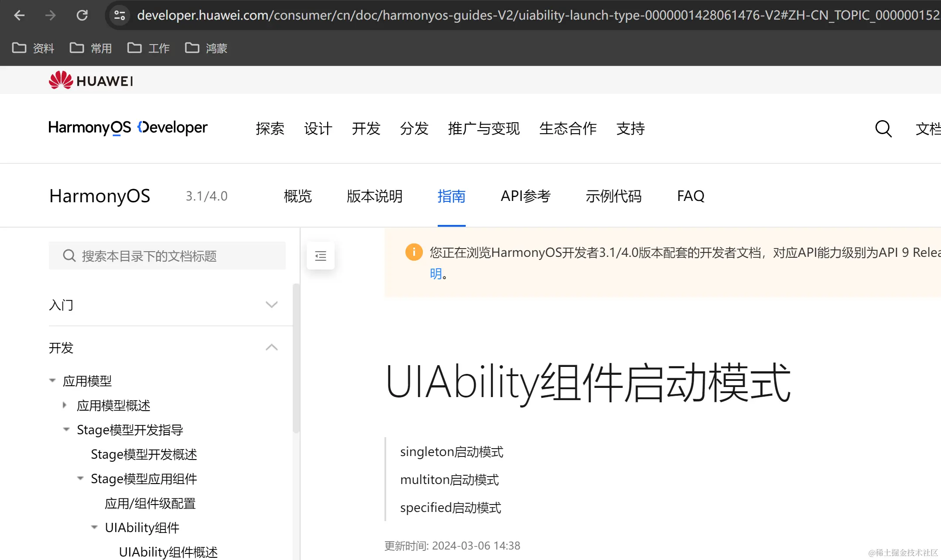Focus the 搜索本目录下的文档标题 search box
Image resolution: width=941 pixels, height=560 pixels.
pos(167,256)
